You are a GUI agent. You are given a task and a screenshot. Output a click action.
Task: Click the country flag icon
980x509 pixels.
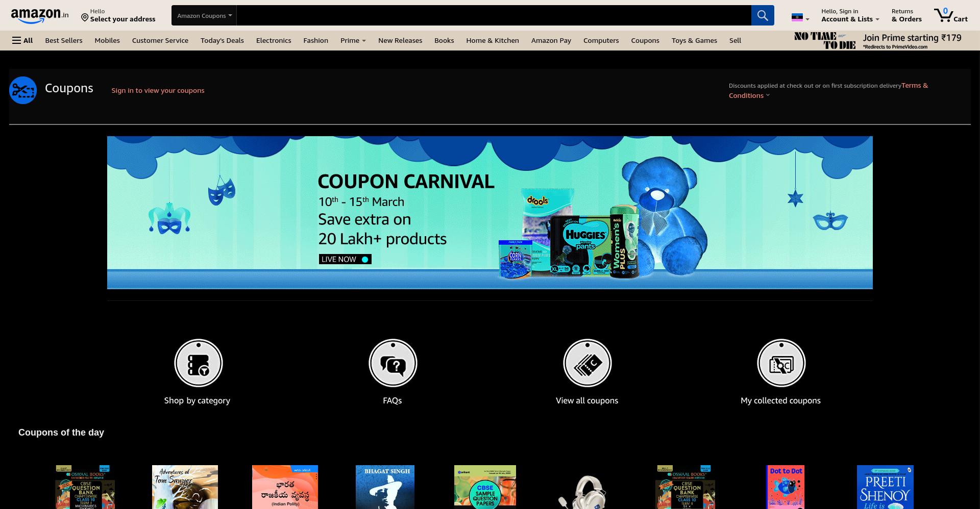[797, 17]
